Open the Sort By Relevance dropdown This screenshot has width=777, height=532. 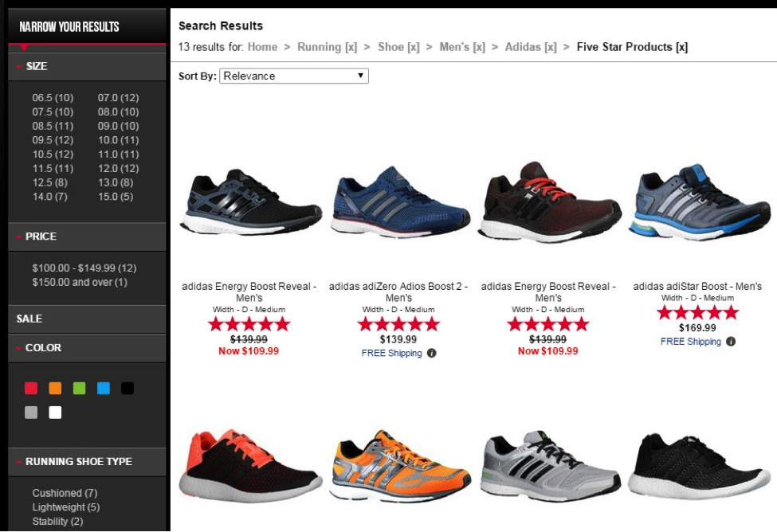(x=294, y=76)
